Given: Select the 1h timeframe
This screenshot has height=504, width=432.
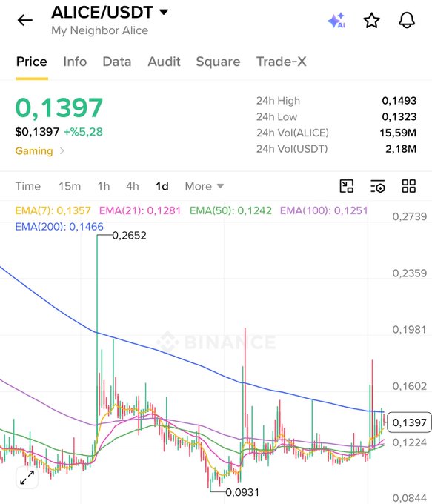Looking at the screenshot, I should click(x=104, y=186).
